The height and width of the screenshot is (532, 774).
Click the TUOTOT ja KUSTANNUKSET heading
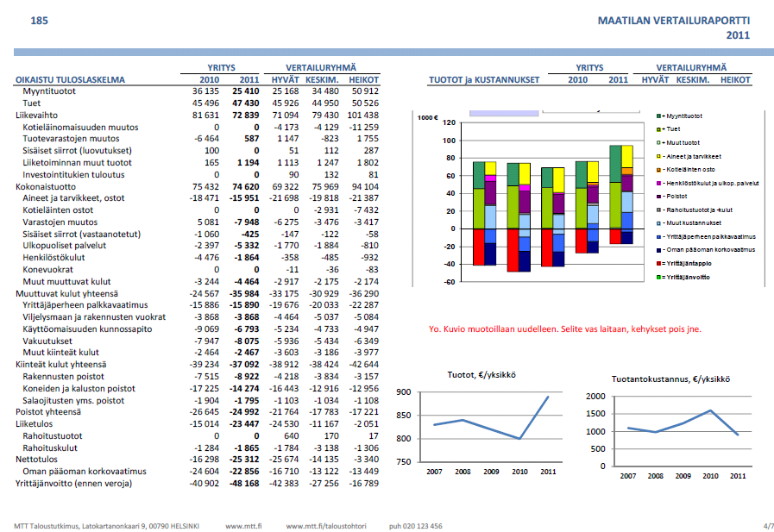tap(484, 80)
